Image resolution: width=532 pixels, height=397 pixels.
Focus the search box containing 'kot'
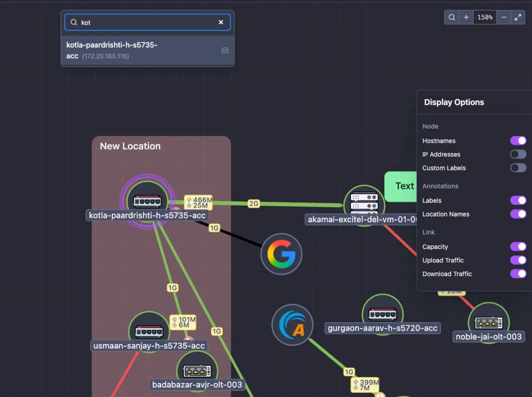147,22
